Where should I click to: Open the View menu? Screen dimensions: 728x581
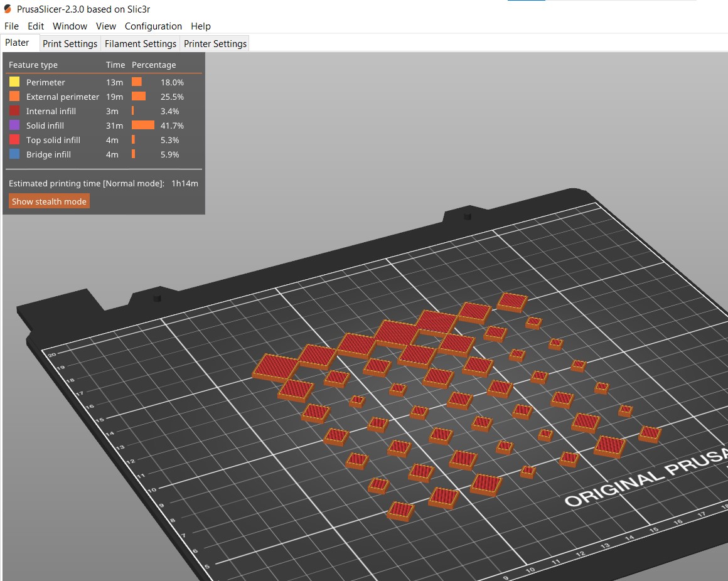click(x=106, y=26)
